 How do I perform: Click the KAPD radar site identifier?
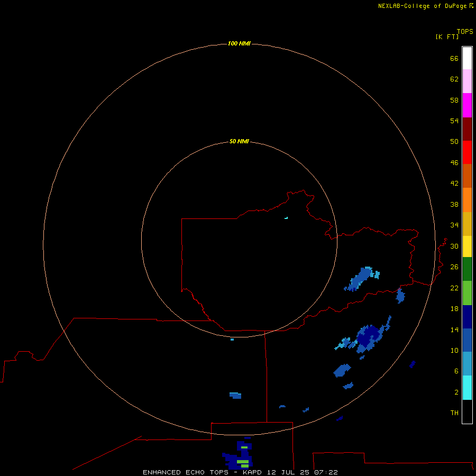pyautogui.click(x=252, y=472)
